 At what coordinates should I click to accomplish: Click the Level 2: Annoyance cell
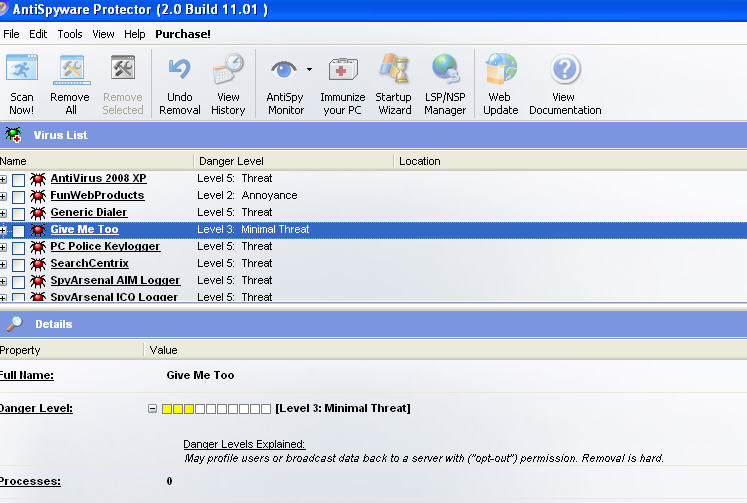click(247, 195)
